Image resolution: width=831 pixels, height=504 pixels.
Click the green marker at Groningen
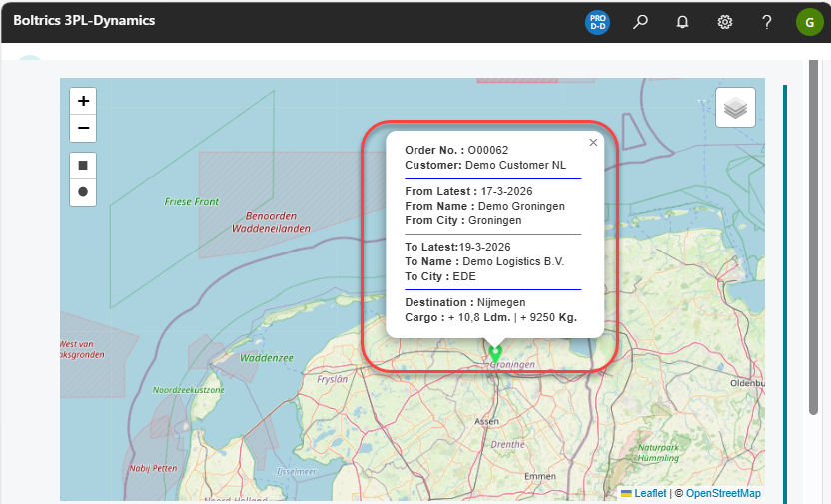pos(494,352)
